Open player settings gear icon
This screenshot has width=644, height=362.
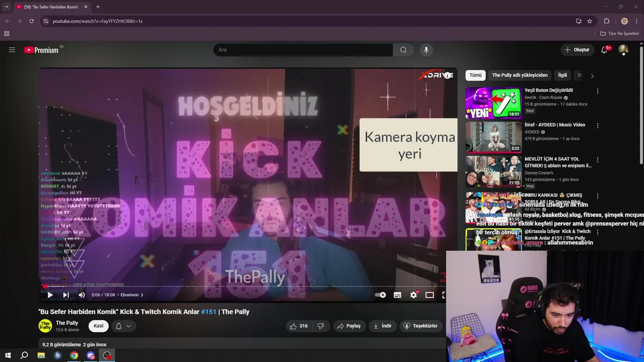[414, 295]
